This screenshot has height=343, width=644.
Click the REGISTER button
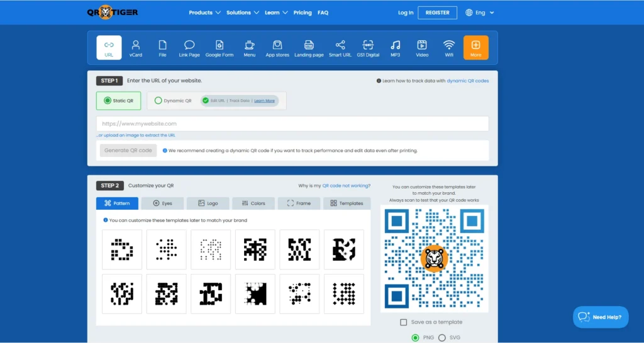(x=438, y=13)
